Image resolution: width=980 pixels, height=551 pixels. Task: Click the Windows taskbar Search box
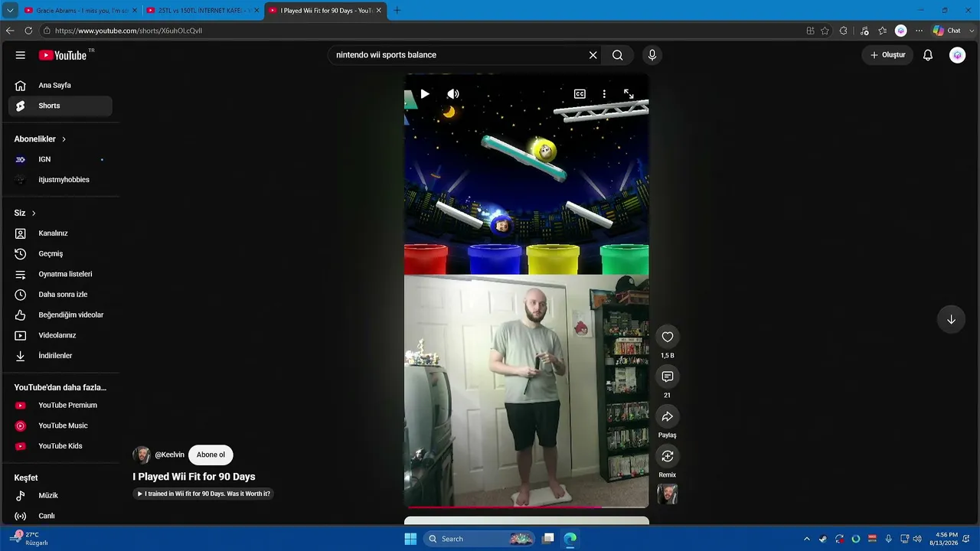(480, 539)
